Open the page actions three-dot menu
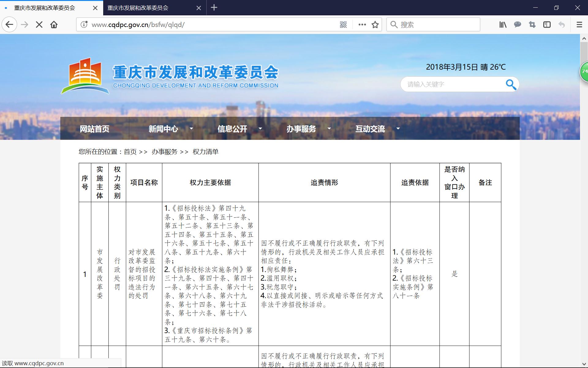Screen dimensions: 588x368 click(x=362, y=25)
